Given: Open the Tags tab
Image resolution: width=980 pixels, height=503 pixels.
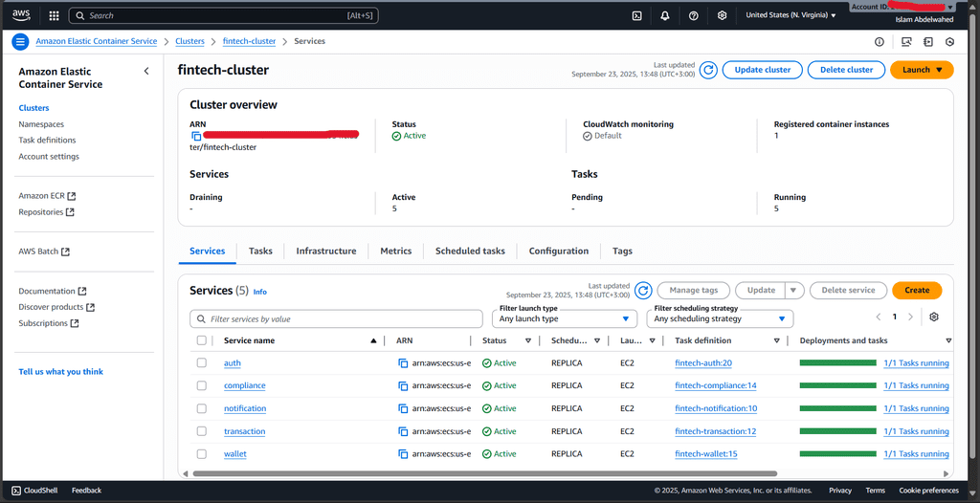Looking at the screenshot, I should [622, 251].
